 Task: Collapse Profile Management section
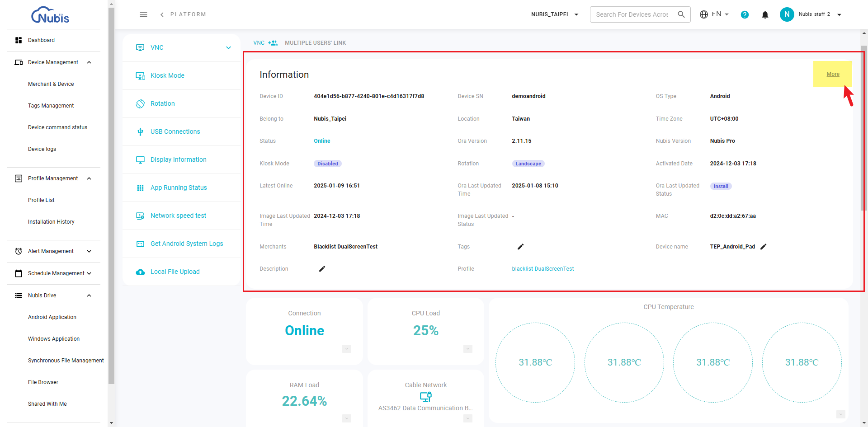point(89,178)
